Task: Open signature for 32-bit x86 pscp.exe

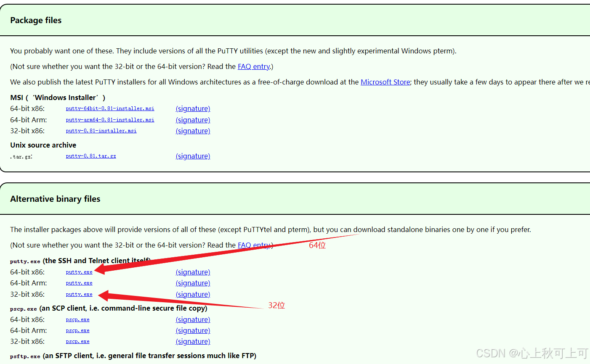Action: tap(193, 341)
